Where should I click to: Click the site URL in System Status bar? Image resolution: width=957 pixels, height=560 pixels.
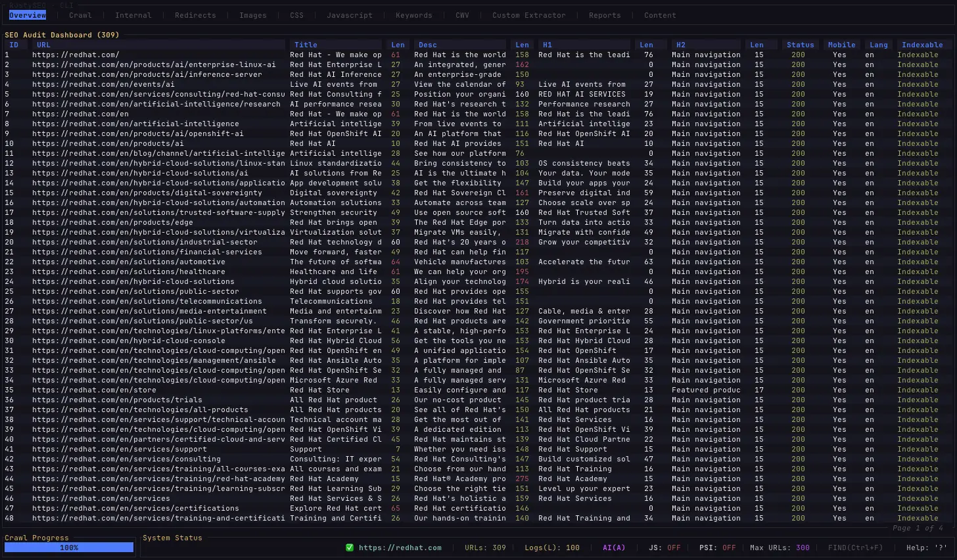coord(400,548)
